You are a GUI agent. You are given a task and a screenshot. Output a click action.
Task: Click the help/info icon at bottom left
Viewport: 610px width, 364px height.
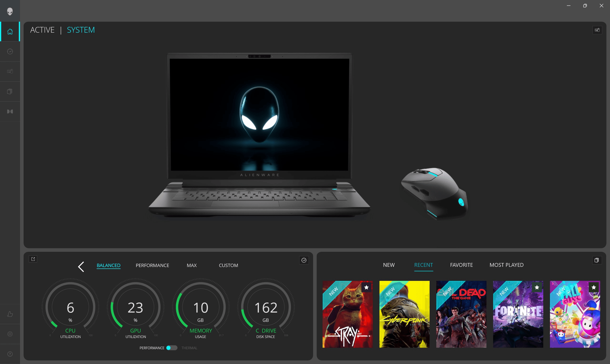10,354
